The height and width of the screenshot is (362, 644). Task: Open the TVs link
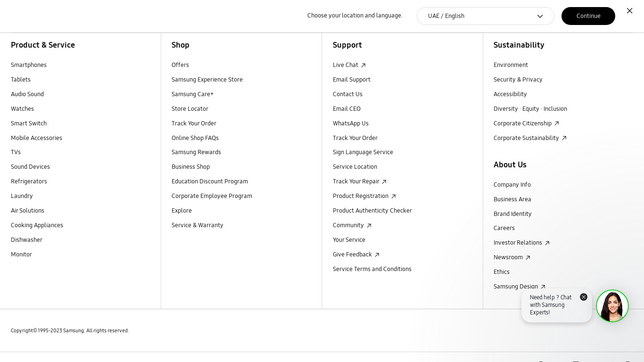(16, 152)
